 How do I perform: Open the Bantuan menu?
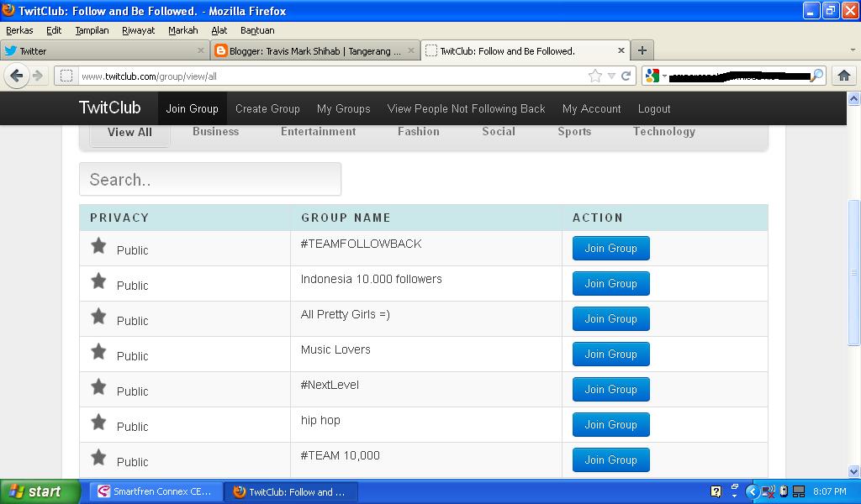click(257, 30)
